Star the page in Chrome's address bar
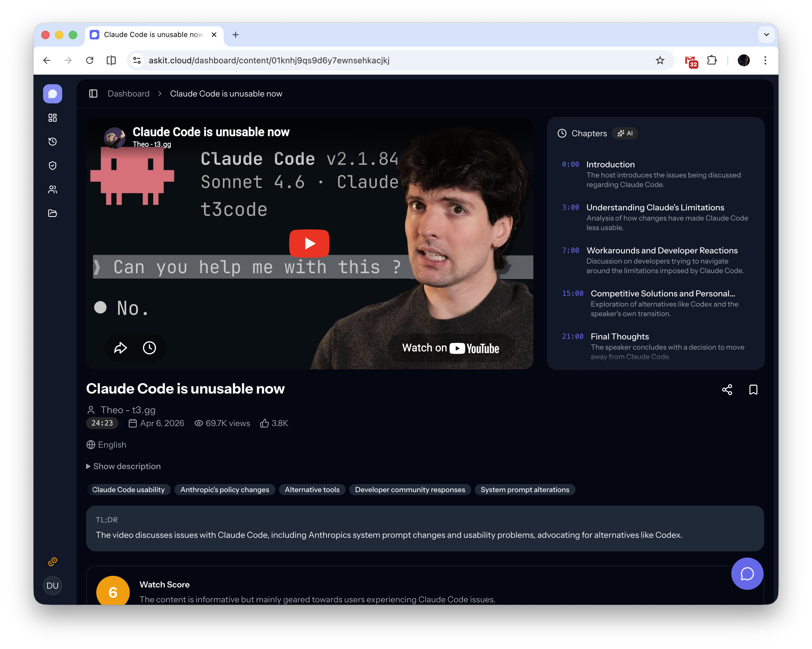The image size is (812, 649). (x=660, y=60)
